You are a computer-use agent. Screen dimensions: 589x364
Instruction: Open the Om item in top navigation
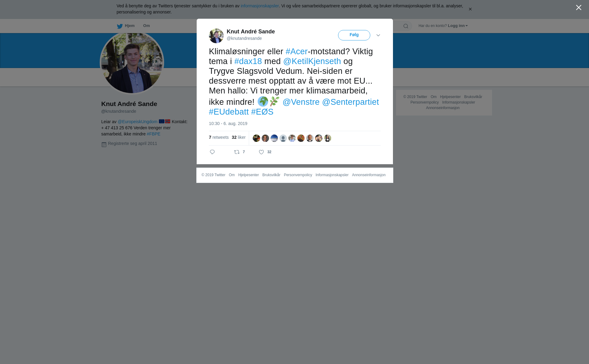tap(147, 26)
